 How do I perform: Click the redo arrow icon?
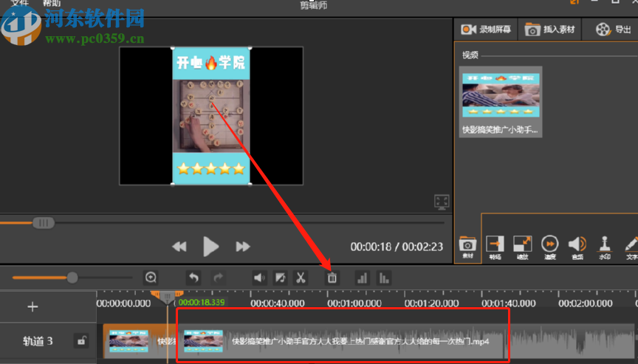point(219,278)
